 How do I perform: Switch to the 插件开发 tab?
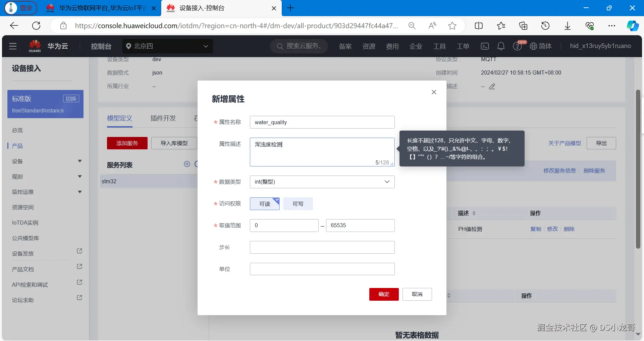pyautogui.click(x=163, y=118)
